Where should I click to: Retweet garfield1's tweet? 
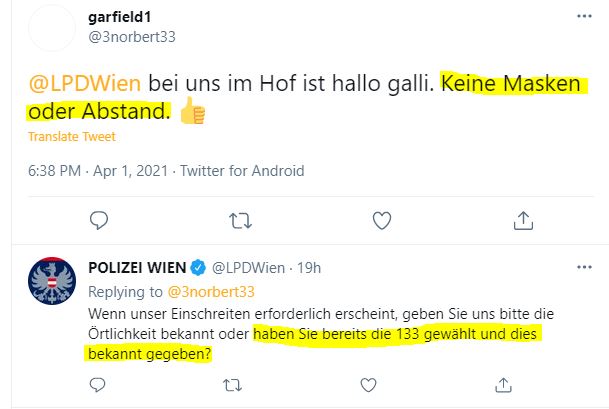pos(240,221)
